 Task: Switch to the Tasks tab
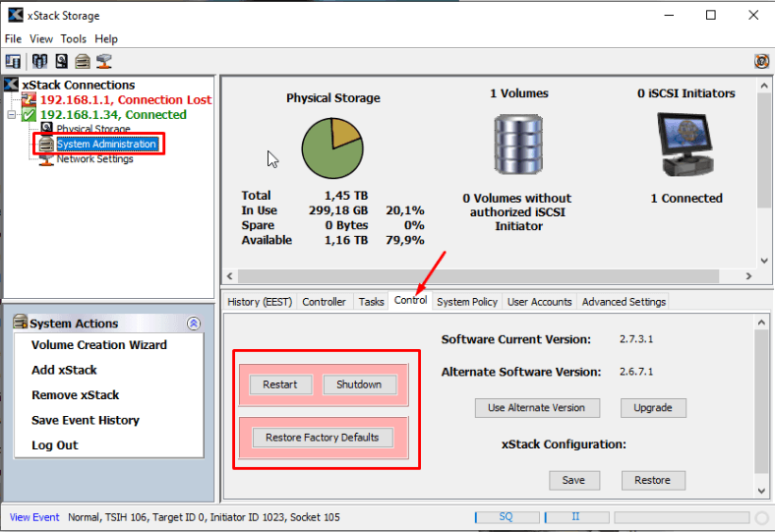click(371, 301)
